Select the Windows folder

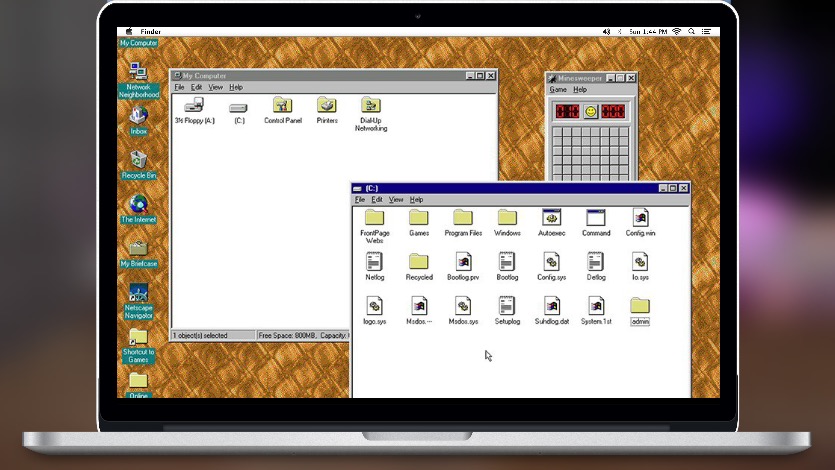pyautogui.click(x=507, y=222)
